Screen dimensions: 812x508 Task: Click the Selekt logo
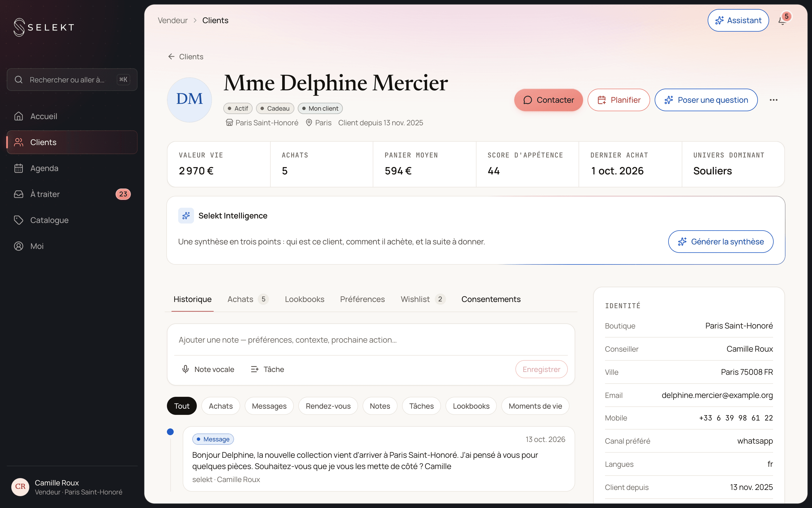44,27
